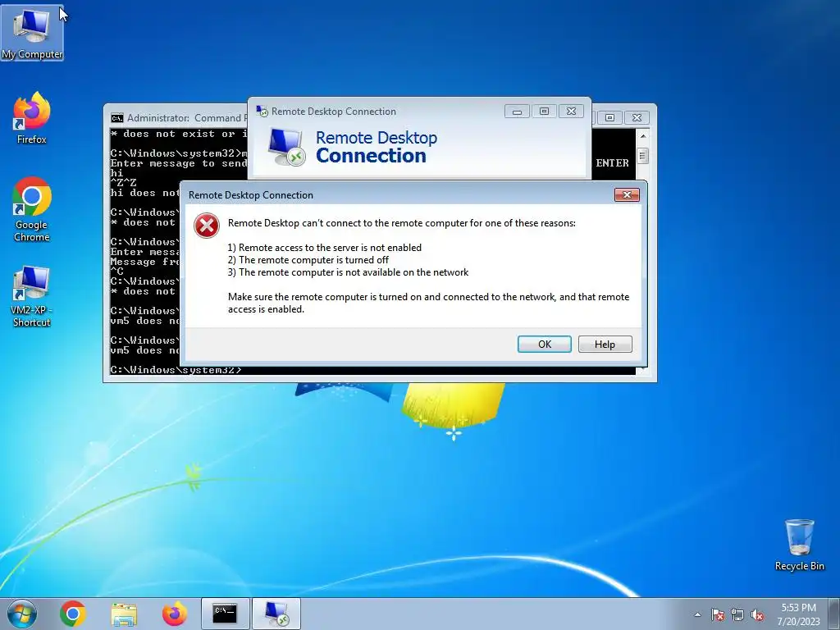Click the red error icon in dialog
Image resolution: width=840 pixels, height=630 pixels.
[x=206, y=226]
